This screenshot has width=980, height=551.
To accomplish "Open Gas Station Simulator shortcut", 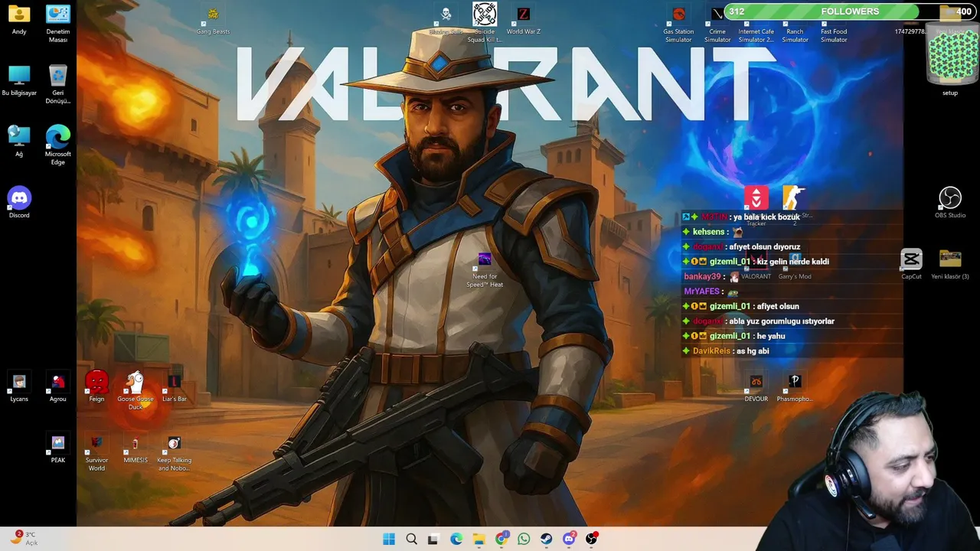I will click(678, 14).
